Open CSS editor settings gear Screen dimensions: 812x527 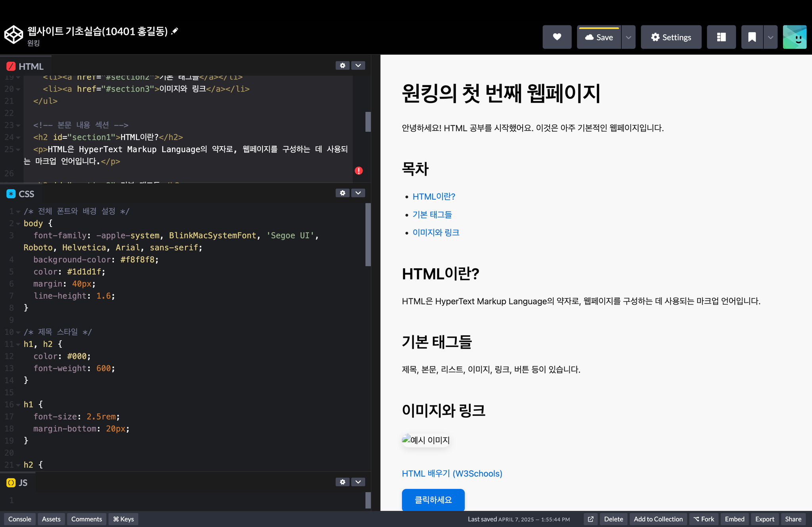[343, 193]
